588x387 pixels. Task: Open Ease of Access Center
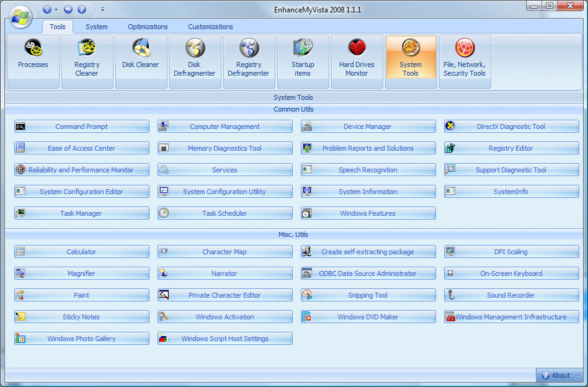(x=82, y=148)
